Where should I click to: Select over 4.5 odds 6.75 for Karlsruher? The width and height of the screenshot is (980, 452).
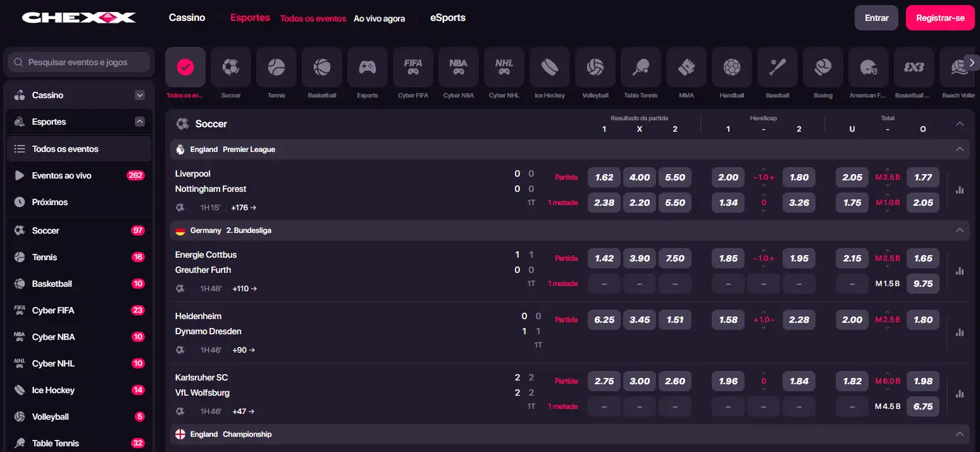point(923,406)
